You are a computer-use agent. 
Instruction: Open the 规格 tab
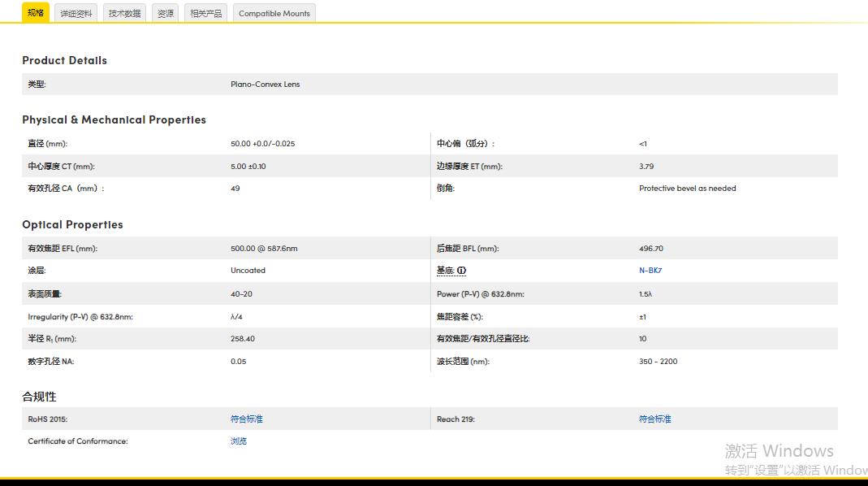(x=35, y=13)
